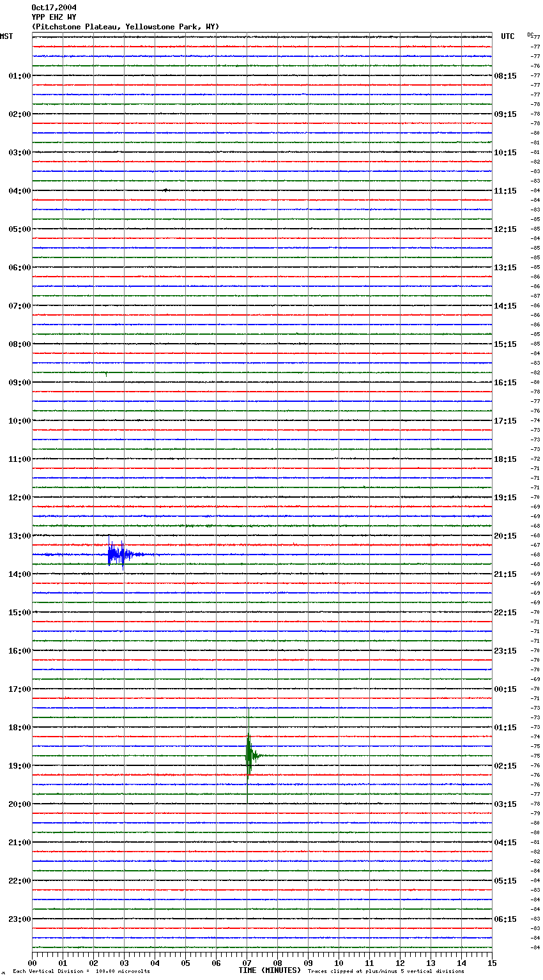
Task: Click the 00:15 UTC time label
Action: coord(505,689)
